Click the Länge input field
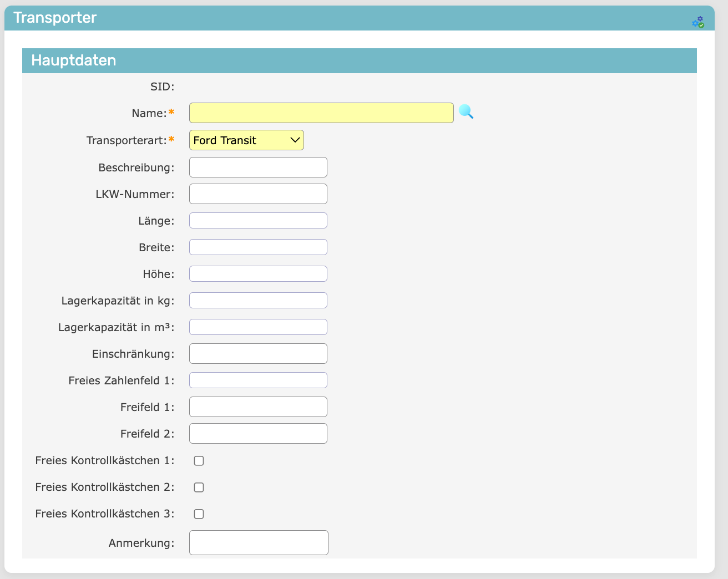The width and height of the screenshot is (728, 579). pos(258,221)
